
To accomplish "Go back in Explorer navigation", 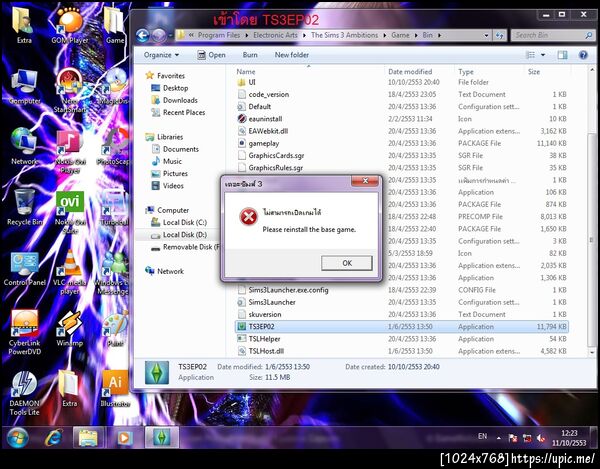I will pyautogui.click(x=142, y=36).
